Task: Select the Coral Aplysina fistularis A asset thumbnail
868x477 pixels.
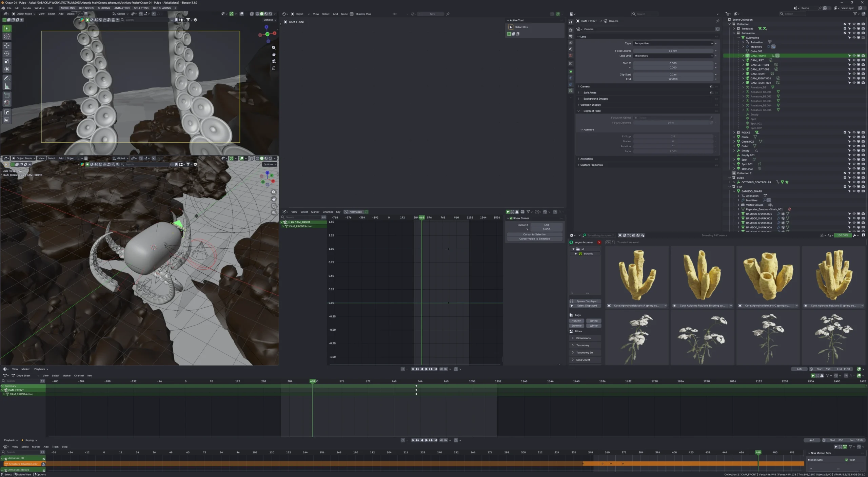Action: click(637, 275)
